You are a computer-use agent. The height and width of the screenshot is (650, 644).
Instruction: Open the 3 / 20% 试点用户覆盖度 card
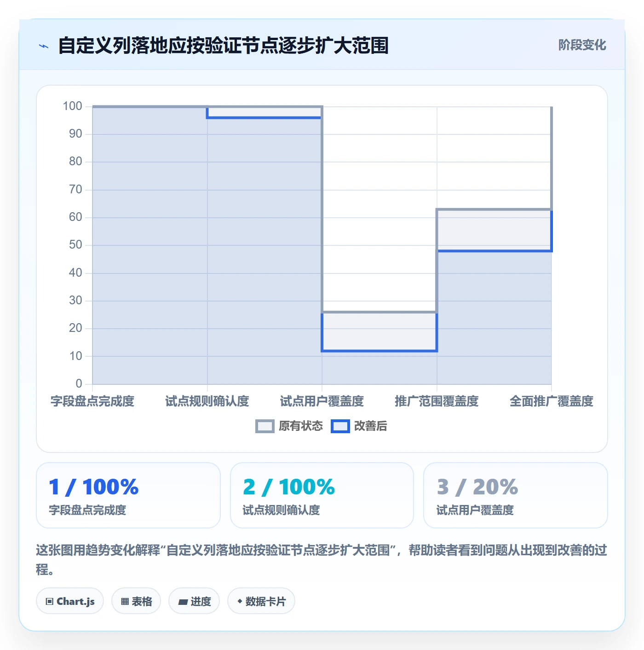point(516,495)
